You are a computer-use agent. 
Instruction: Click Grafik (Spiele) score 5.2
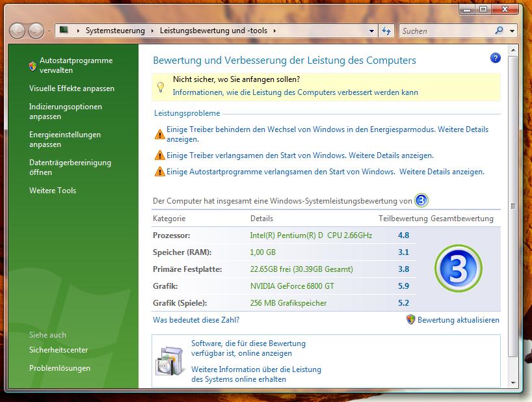pyautogui.click(x=403, y=303)
